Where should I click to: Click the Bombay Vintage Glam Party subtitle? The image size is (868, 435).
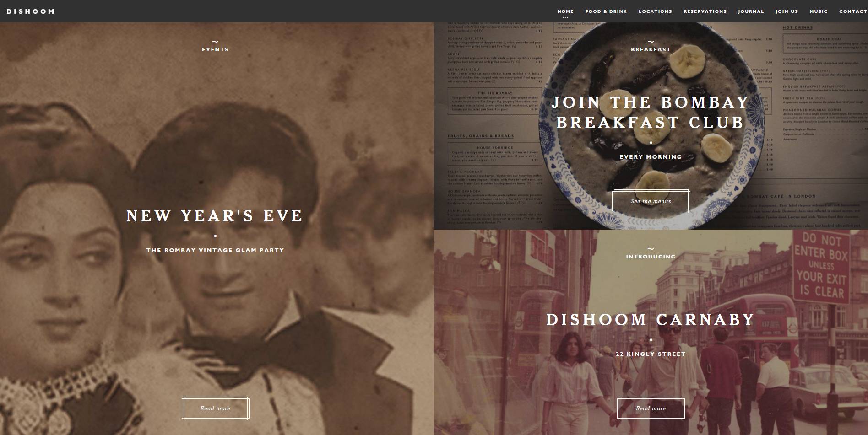(x=215, y=250)
